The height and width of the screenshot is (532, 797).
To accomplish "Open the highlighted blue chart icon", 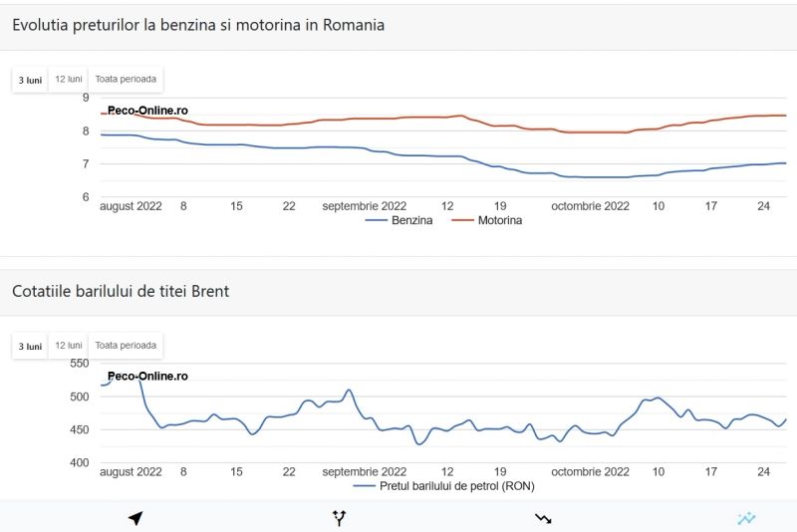I will [746, 518].
